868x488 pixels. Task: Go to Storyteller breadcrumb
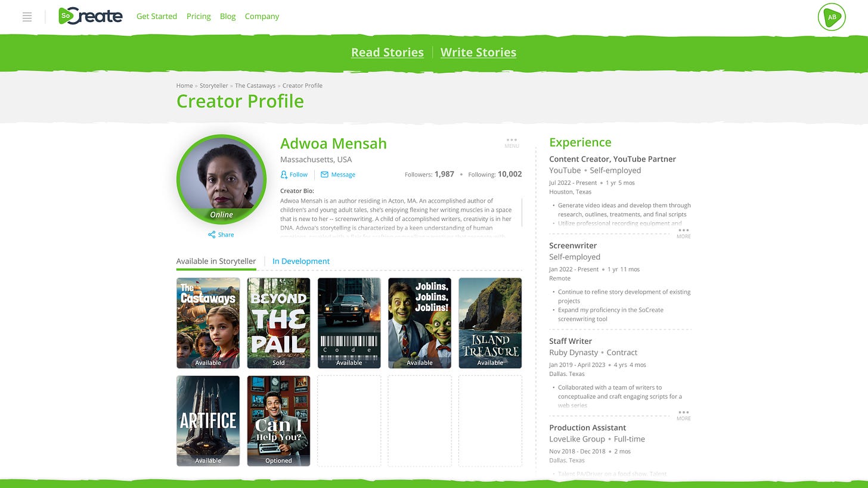(214, 86)
